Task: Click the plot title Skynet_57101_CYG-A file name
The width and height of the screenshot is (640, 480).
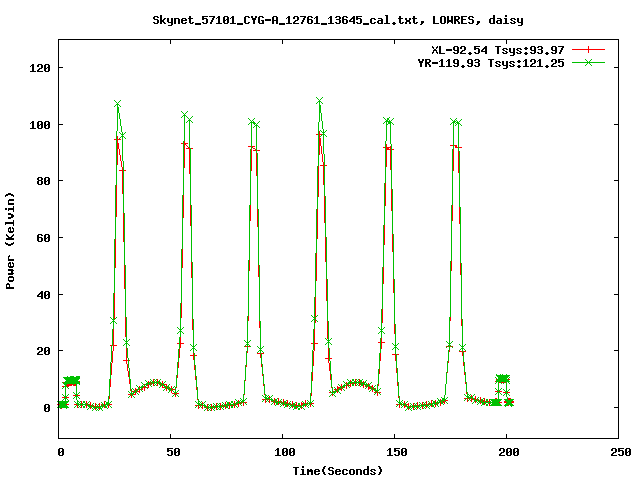Action: tap(338, 20)
